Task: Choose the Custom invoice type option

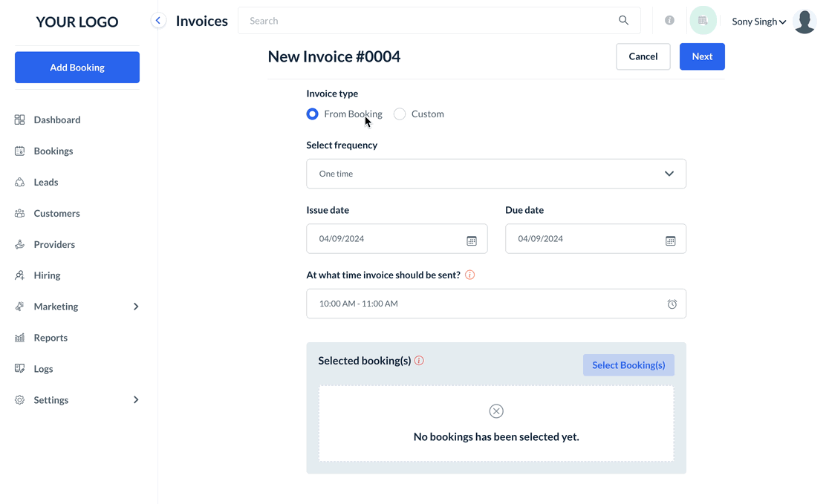Action: pos(400,114)
